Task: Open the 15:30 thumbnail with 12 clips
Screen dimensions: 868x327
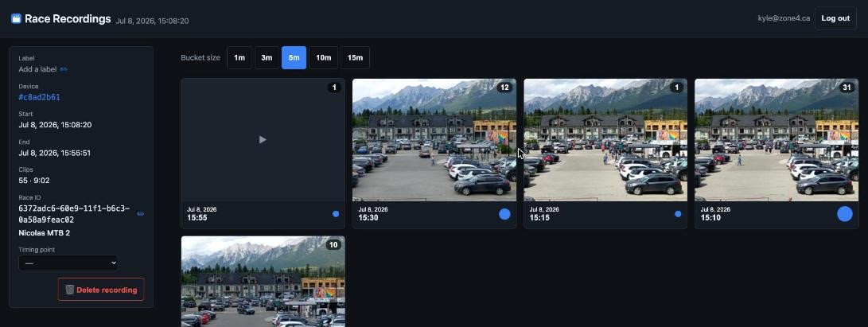Action: click(434, 140)
